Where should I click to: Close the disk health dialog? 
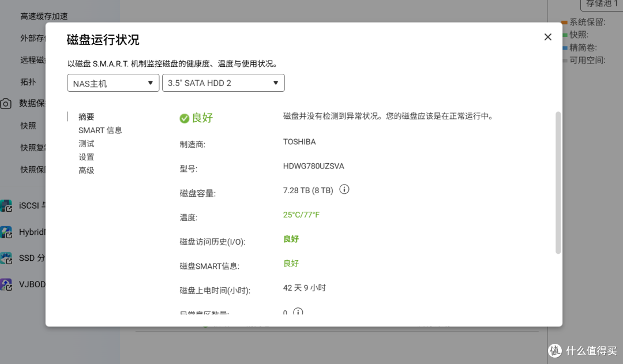tap(547, 37)
